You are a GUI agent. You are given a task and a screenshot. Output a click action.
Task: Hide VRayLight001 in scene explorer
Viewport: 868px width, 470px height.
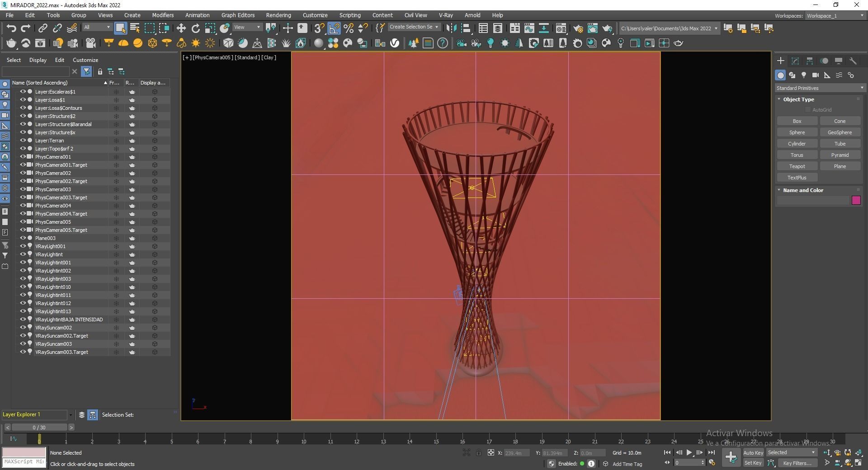pos(23,246)
